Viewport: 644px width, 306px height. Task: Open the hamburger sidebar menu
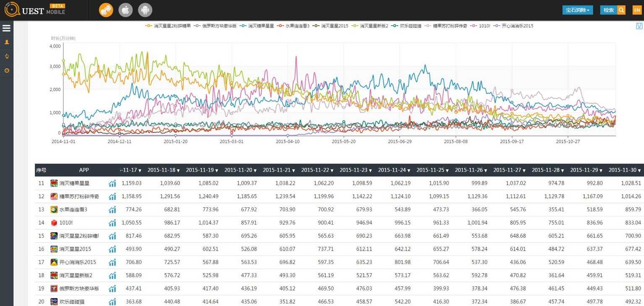pos(6,28)
